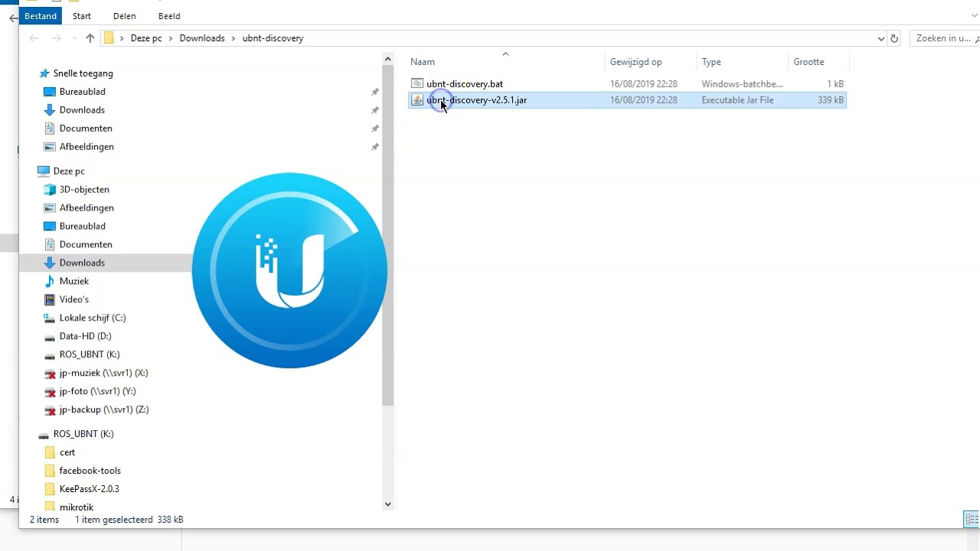
Task: Open the KeePassX-2.0.3 folder
Action: click(89, 489)
